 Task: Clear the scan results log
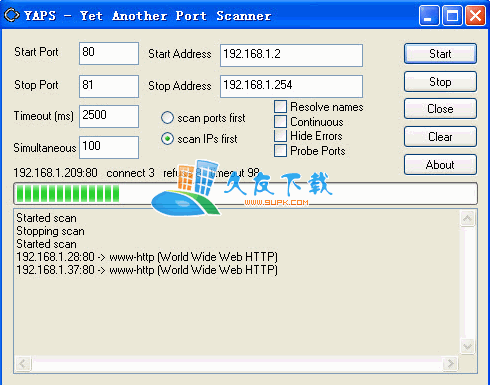click(440, 137)
